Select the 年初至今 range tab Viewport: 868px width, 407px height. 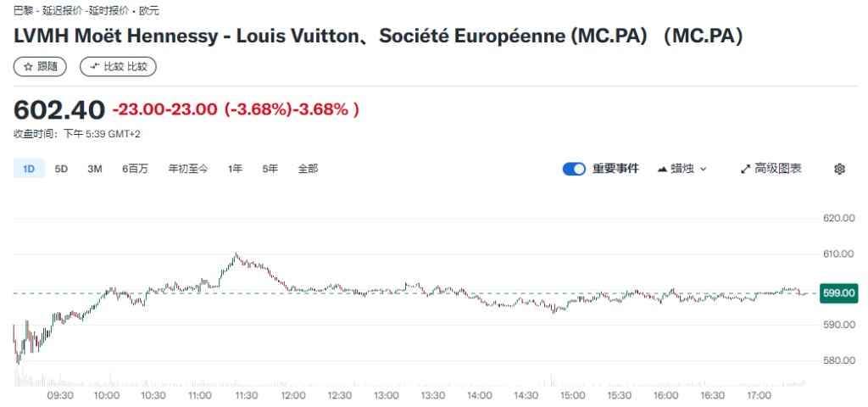[187, 169]
